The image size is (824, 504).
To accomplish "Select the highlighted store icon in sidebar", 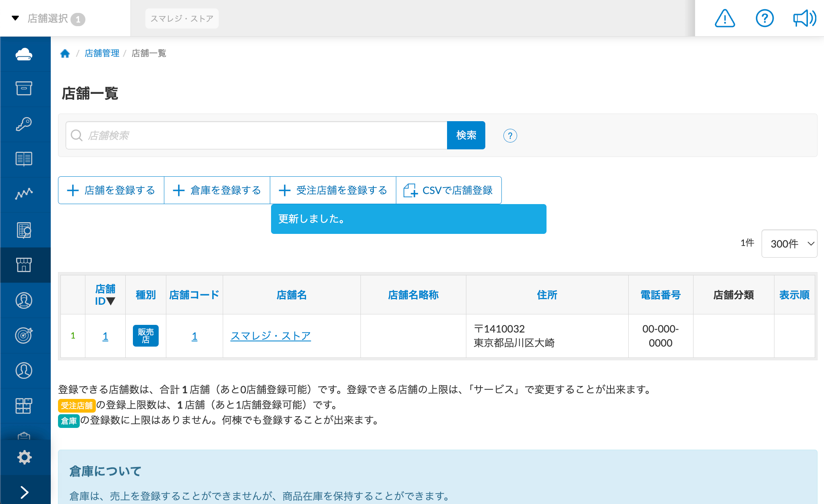I will [x=25, y=265].
